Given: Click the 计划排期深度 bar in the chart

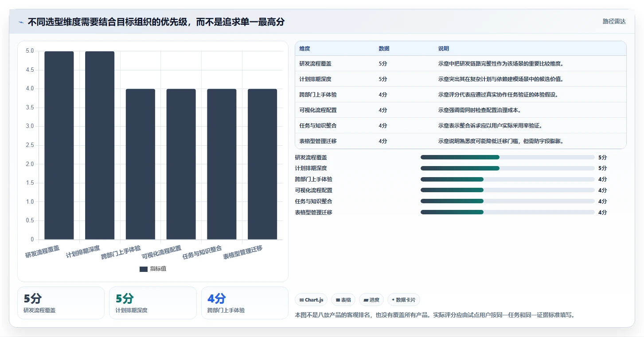Looking at the screenshot, I should click(x=100, y=145).
